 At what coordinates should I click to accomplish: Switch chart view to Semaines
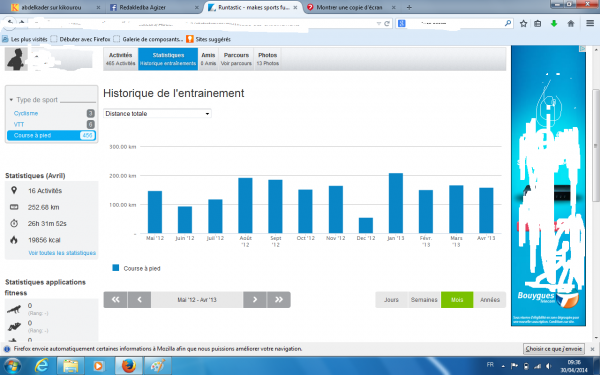click(424, 300)
